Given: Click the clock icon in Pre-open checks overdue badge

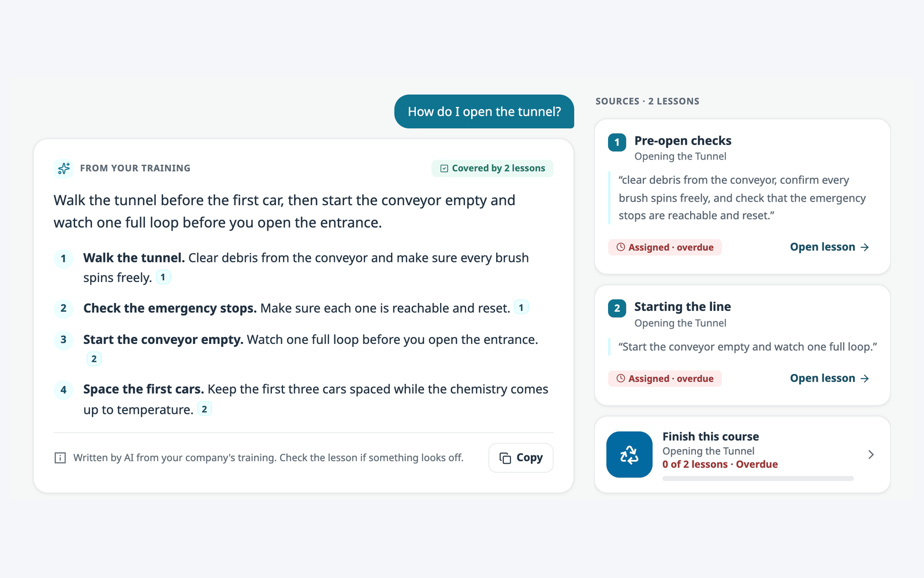Looking at the screenshot, I should pos(621,247).
